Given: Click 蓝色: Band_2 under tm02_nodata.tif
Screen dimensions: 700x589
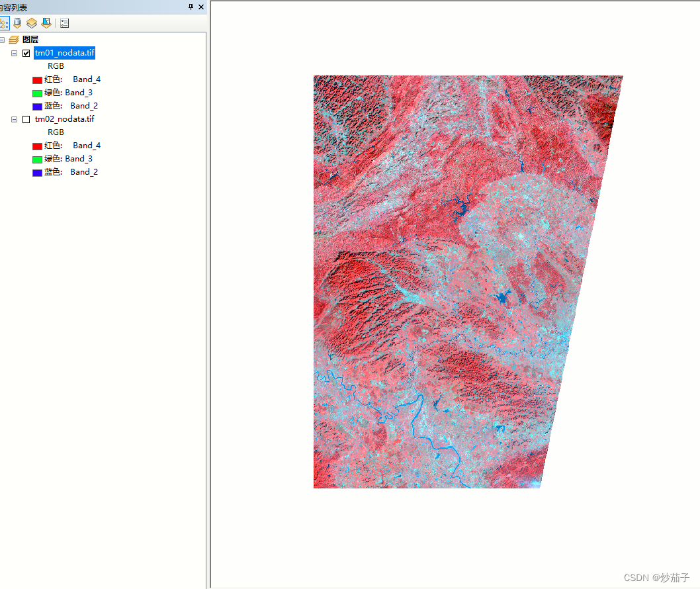Looking at the screenshot, I should click(71, 172).
